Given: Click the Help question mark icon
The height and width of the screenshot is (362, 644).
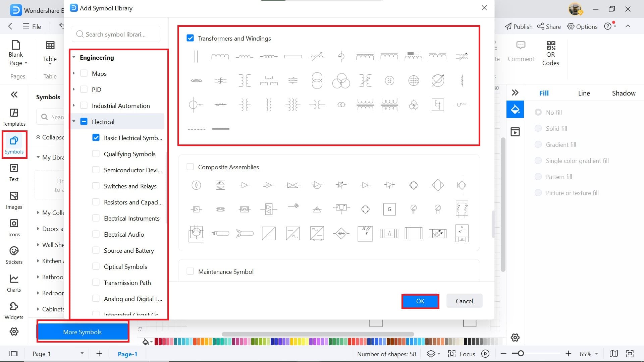Looking at the screenshot, I should [x=608, y=26].
